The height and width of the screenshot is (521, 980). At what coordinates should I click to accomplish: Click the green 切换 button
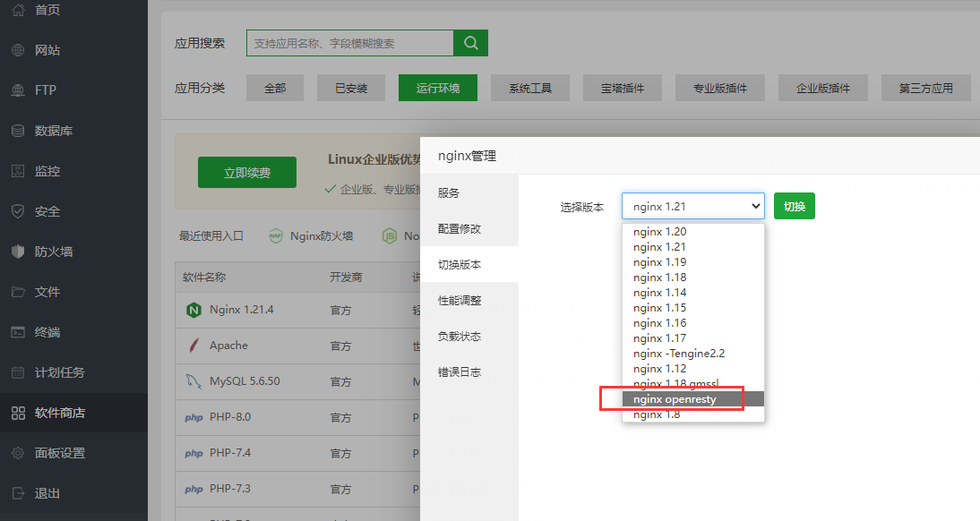[x=795, y=206]
